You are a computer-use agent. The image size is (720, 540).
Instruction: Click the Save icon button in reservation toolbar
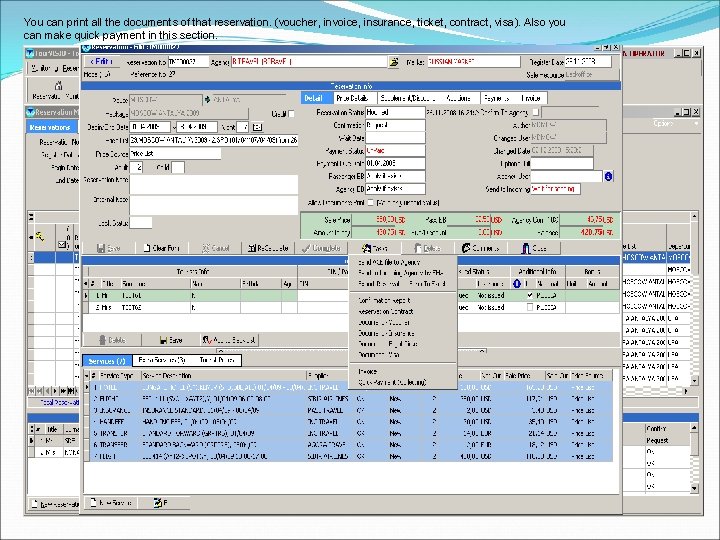[x=109, y=248]
